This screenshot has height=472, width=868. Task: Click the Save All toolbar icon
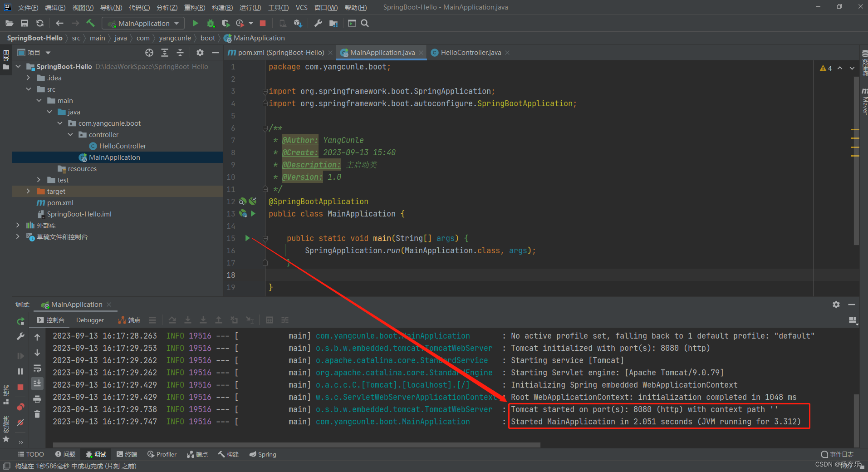pos(25,23)
